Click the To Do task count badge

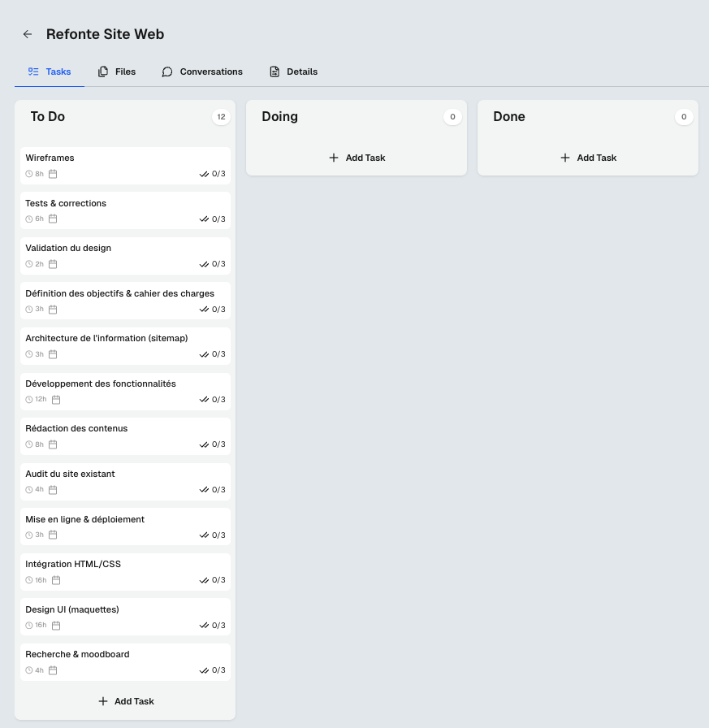tap(221, 117)
